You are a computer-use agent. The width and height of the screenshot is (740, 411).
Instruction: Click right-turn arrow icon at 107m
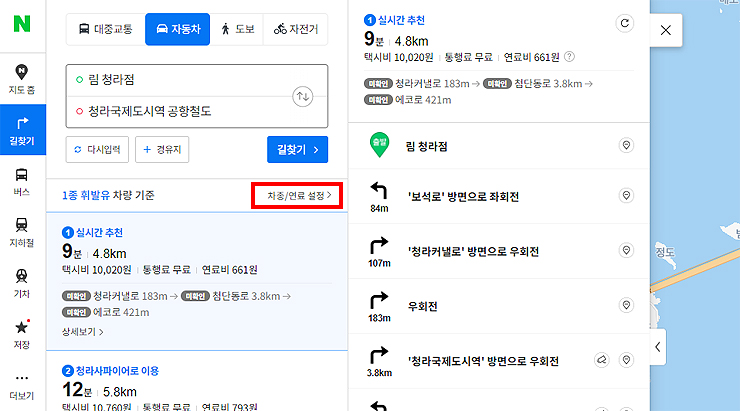click(x=379, y=245)
